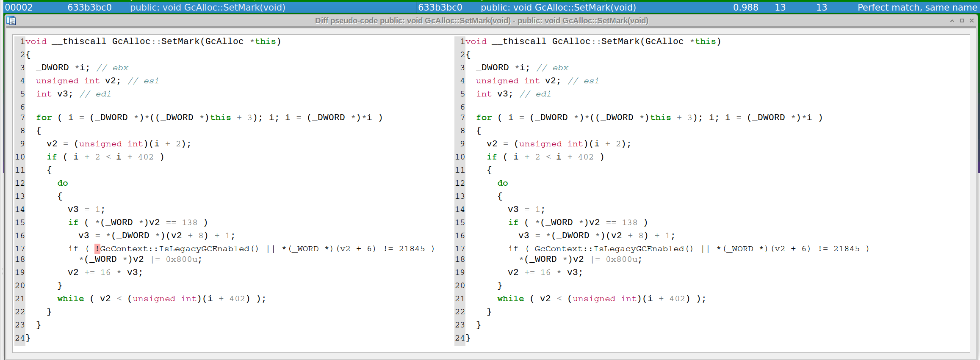
Task: Click 'v3 = 1;' on left pane line 14
Action: pos(86,209)
